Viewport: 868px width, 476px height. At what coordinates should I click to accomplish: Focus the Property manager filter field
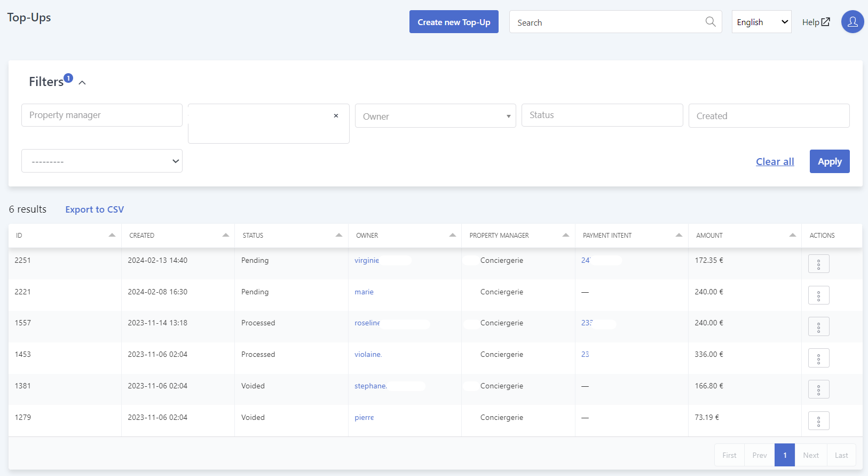(102, 115)
